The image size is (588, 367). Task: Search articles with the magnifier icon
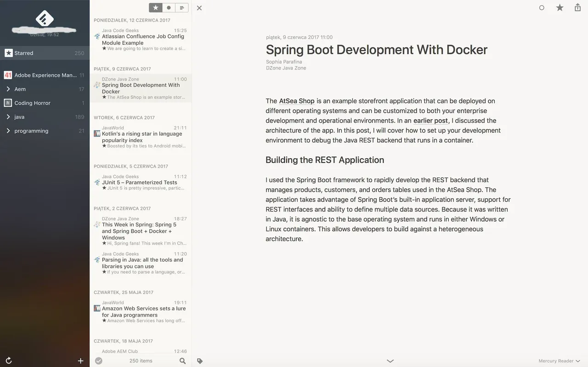click(183, 361)
